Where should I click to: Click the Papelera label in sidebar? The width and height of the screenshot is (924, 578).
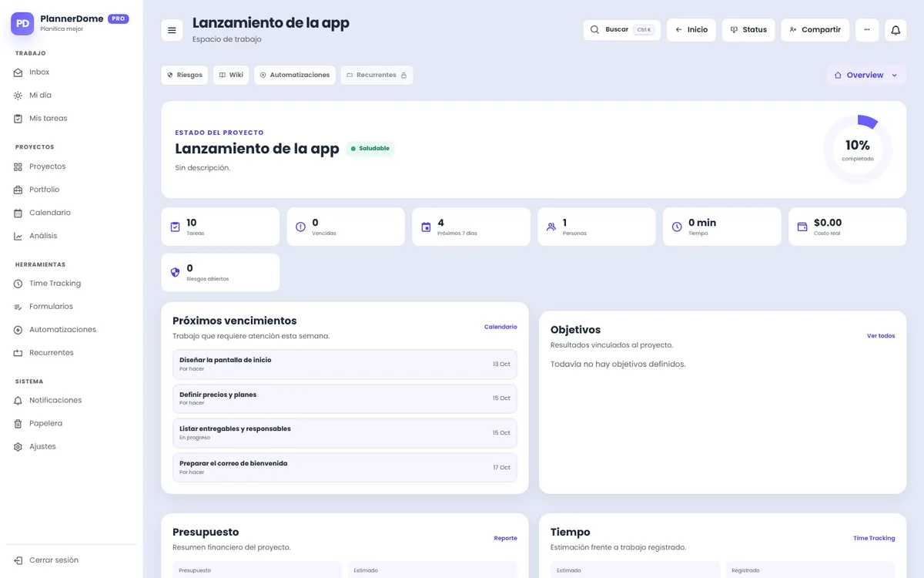pyautogui.click(x=46, y=424)
